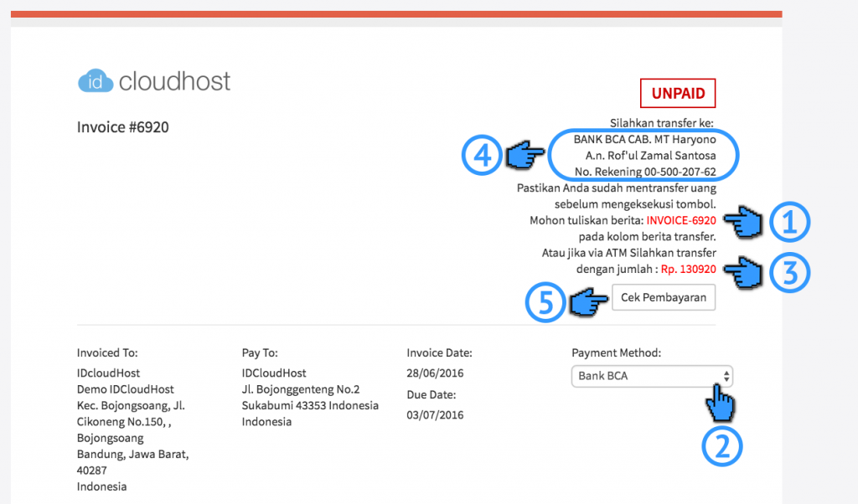This screenshot has width=858, height=504.
Task: Click the circled number 4 badge
Action: tap(481, 155)
